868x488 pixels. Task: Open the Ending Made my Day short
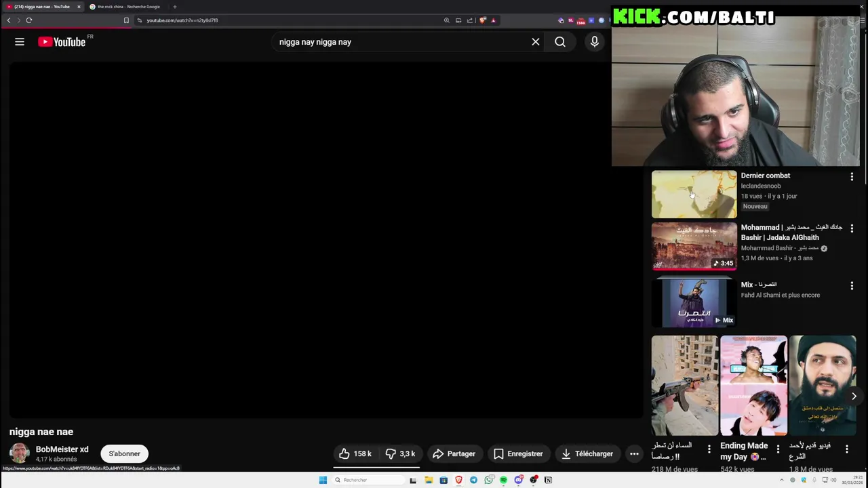[753, 385]
